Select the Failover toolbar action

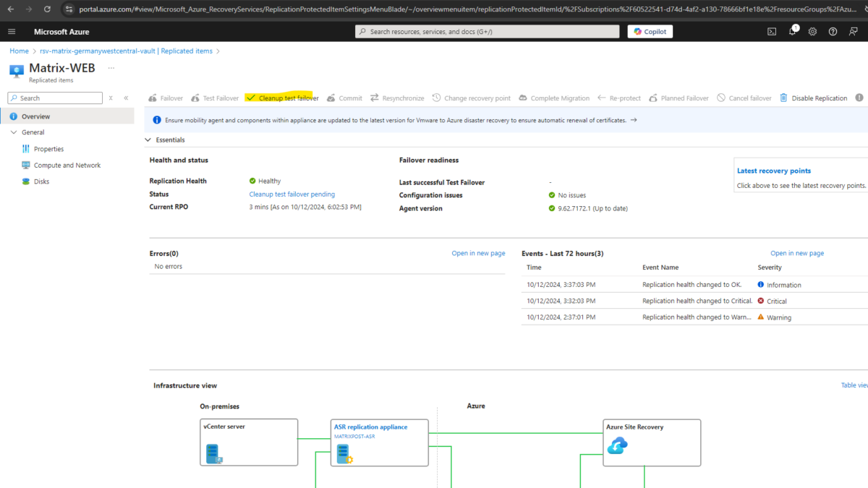165,98
